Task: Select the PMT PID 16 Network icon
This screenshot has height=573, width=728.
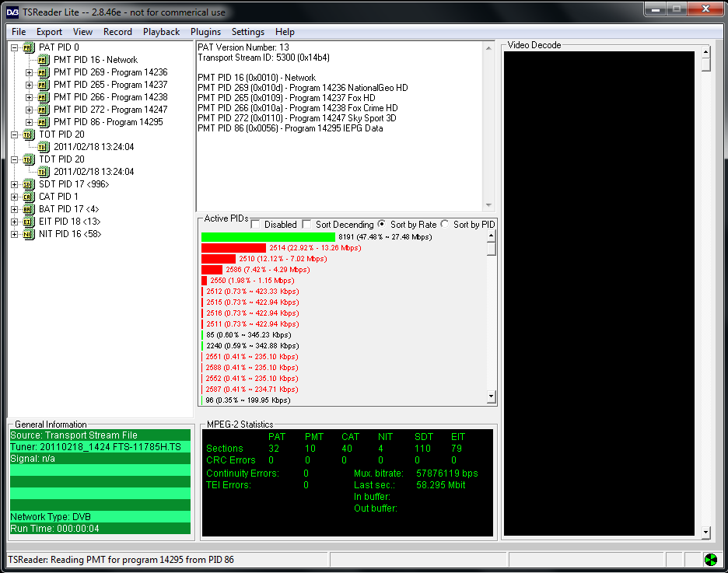Action: pyautogui.click(x=44, y=60)
